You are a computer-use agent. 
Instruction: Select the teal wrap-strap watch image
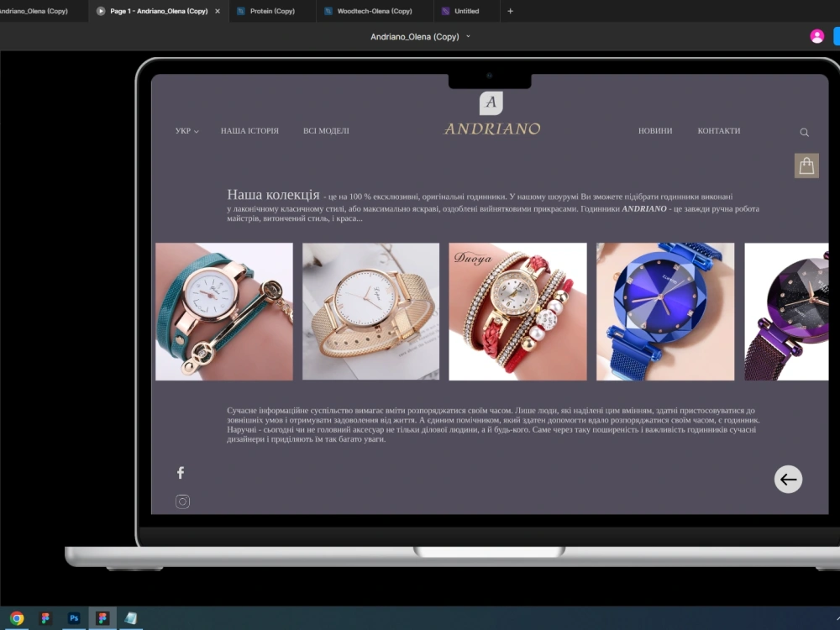pos(224,312)
